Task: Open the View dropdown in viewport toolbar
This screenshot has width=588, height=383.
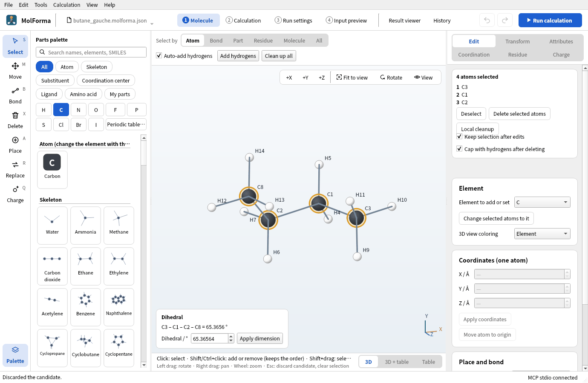Action: [423, 77]
